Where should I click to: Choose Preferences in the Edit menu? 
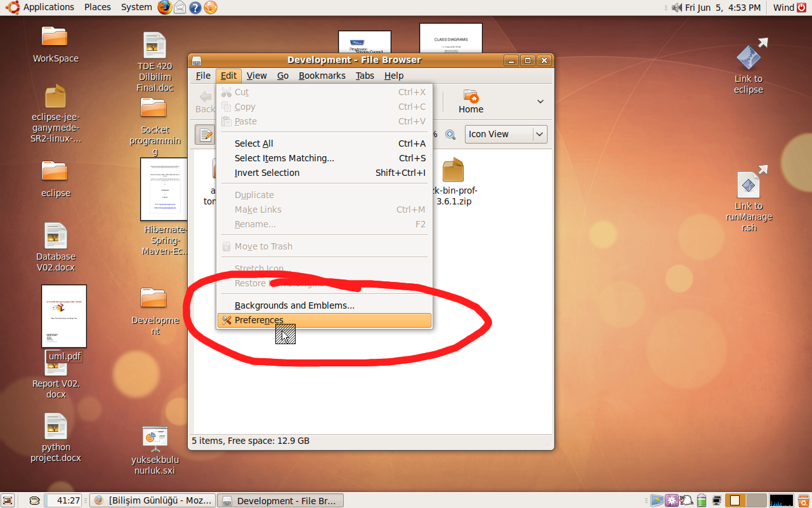pyautogui.click(x=324, y=320)
